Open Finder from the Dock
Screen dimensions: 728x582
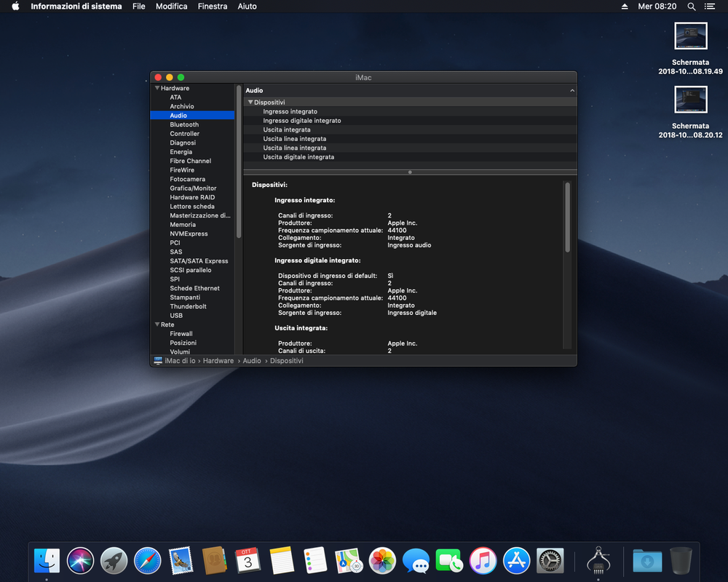pos(47,561)
